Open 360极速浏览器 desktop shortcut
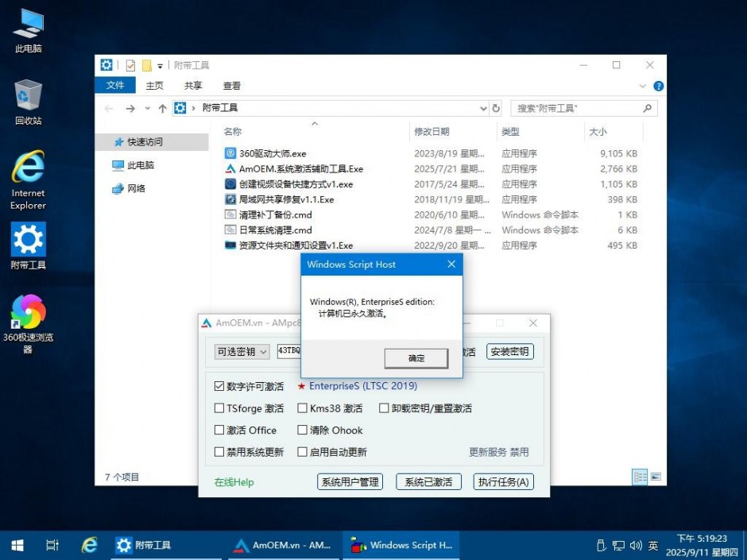 [28, 312]
